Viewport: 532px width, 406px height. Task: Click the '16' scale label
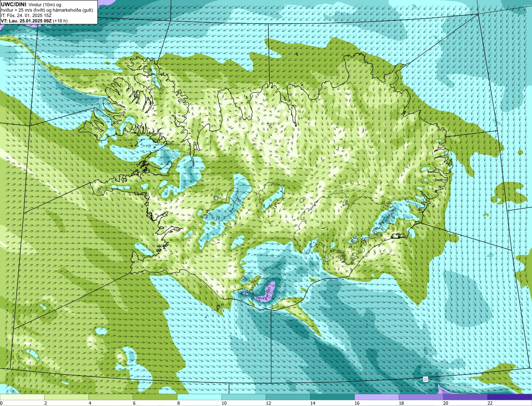357,403
